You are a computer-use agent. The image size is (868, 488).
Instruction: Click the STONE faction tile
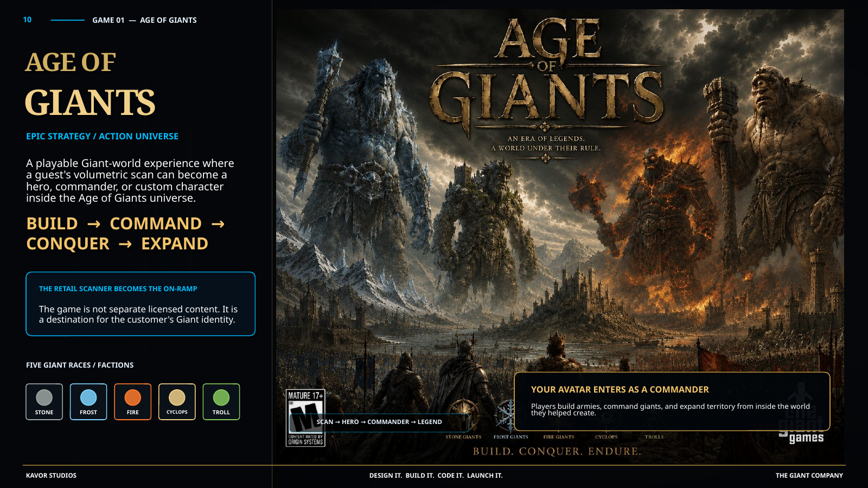click(44, 402)
